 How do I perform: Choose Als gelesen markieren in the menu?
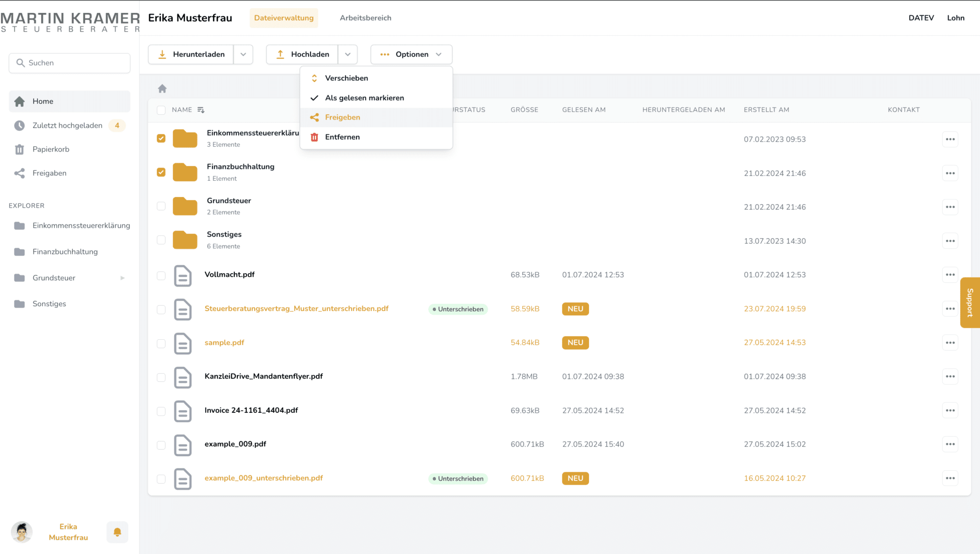click(376, 98)
